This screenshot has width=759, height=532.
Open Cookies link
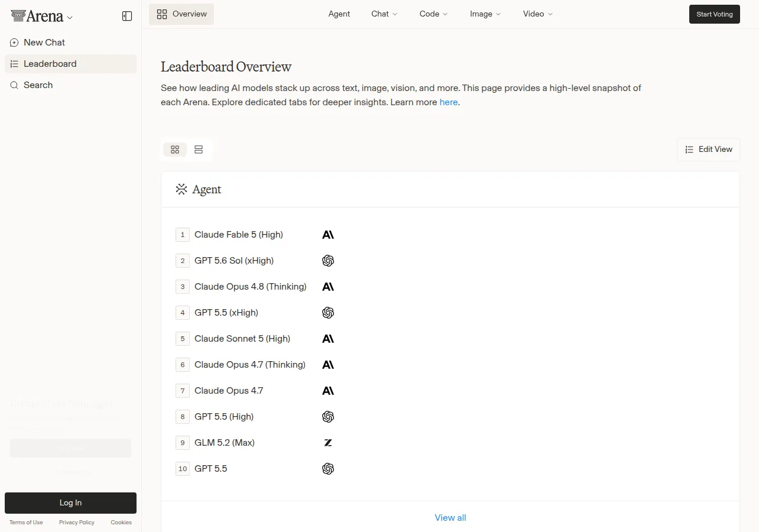click(121, 523)
